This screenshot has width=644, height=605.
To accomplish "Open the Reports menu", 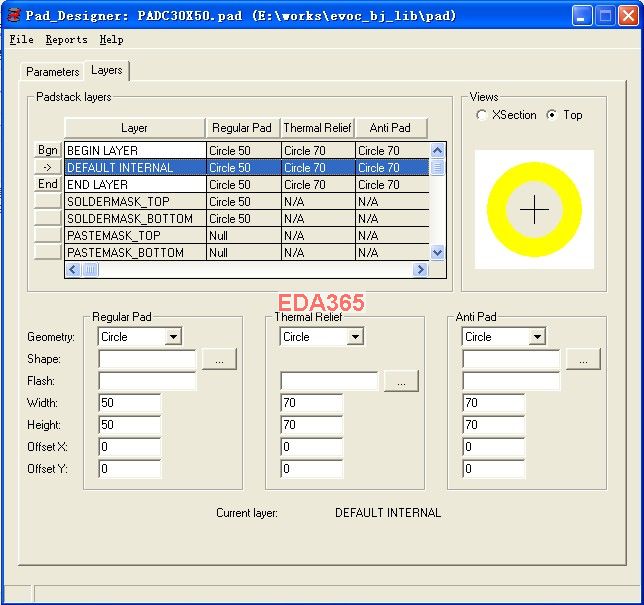I will [x=67, y=39].
